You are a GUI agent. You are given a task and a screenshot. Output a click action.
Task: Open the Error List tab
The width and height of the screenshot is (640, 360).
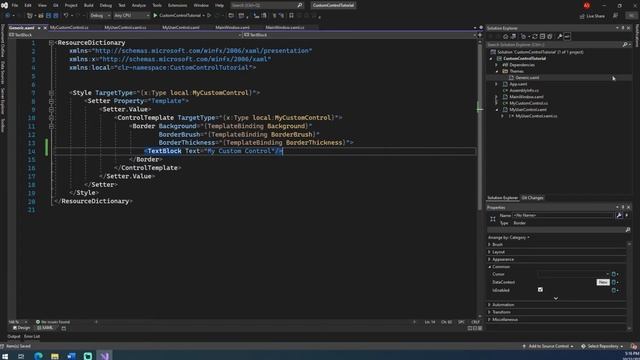coord(32,336)
